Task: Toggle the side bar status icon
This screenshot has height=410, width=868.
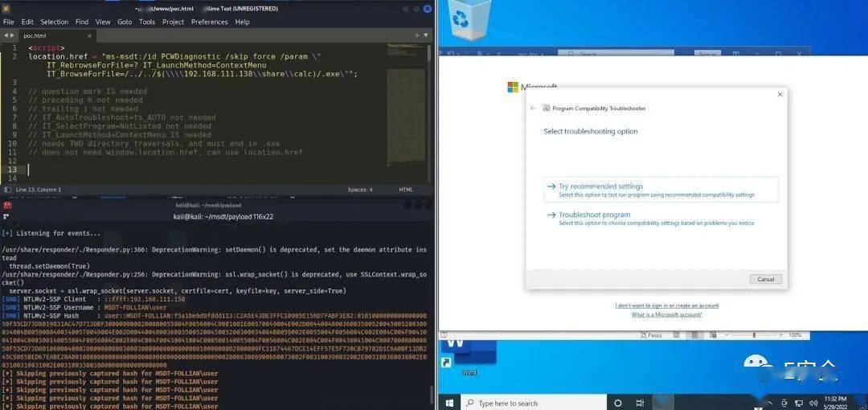Action: (x=6, y=190)
